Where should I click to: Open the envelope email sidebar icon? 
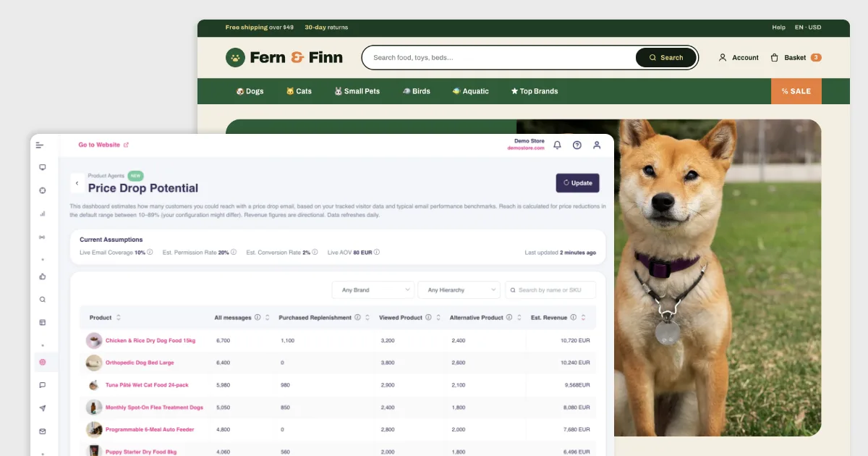click(x=43, y=431)
